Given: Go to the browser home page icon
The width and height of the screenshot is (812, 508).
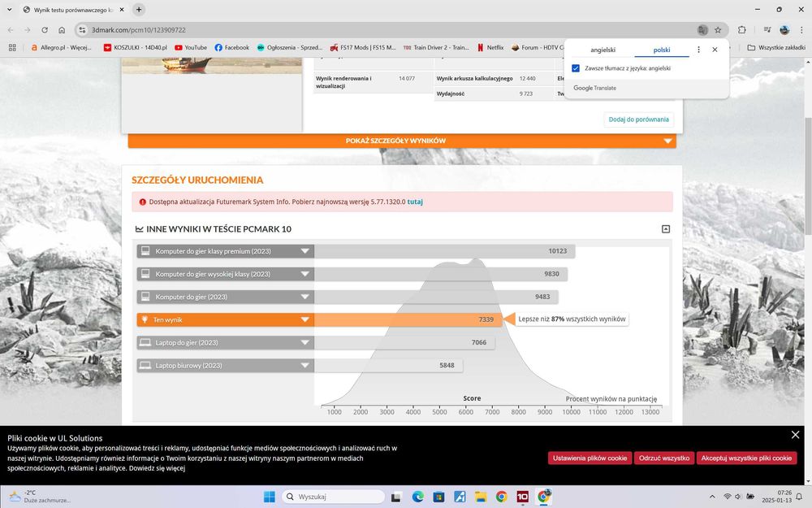Looking at the screenshot, I should (x=62, y=30).
